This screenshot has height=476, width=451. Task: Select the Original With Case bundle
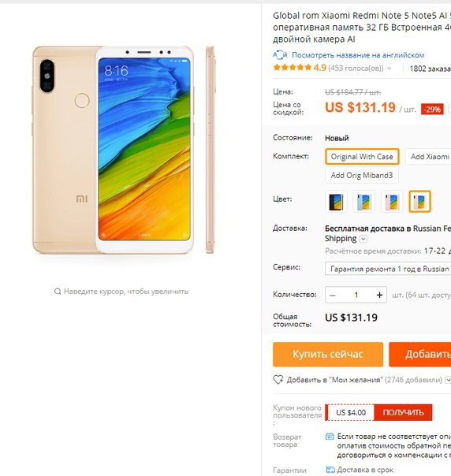point(362,157)
